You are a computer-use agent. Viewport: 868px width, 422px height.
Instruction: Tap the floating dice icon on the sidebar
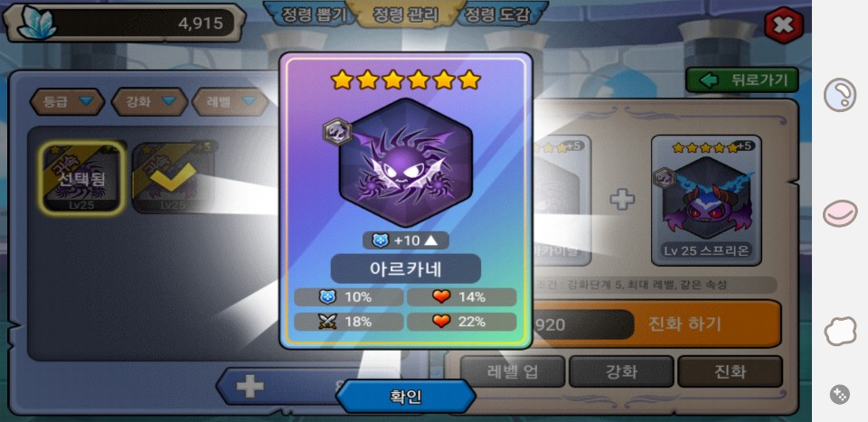(x=840, y=394)
